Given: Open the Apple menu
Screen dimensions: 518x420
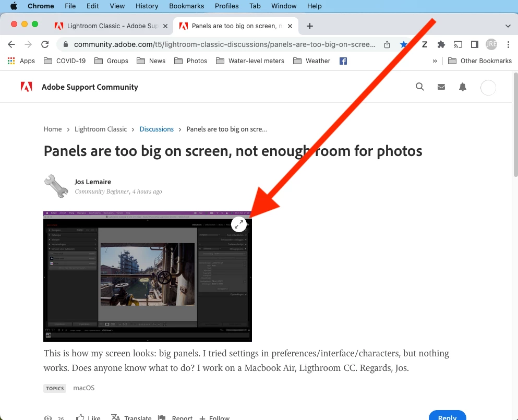Looking at the screenshot, I should 14,6.
